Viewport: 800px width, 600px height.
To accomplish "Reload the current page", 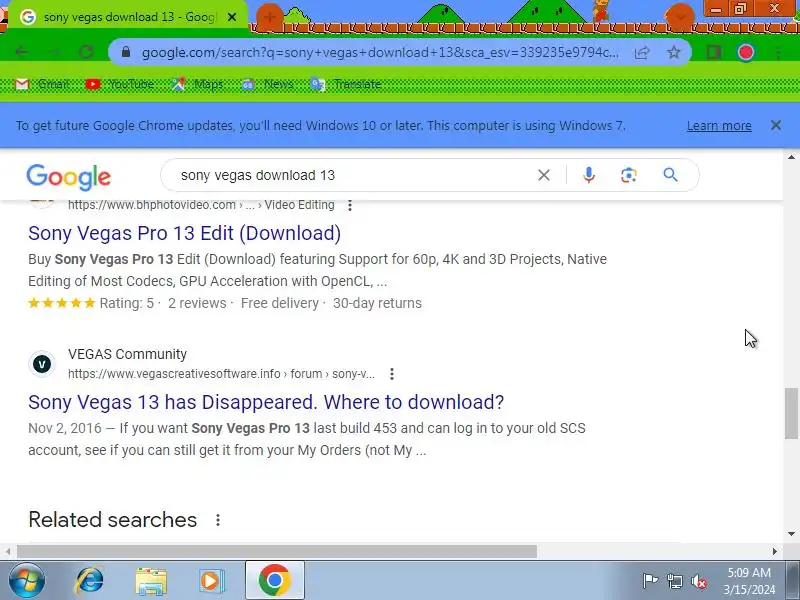I will click(86, 52).
